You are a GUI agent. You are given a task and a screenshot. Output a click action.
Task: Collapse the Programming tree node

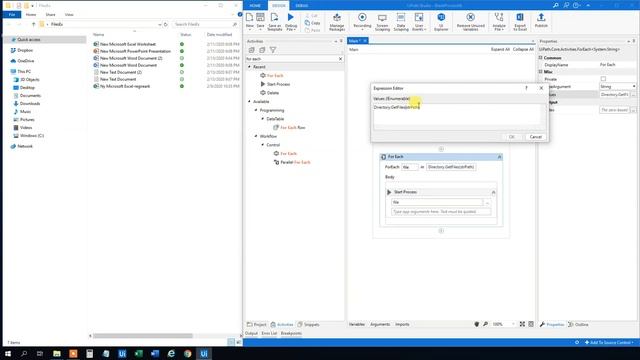[x=256, y=110]
